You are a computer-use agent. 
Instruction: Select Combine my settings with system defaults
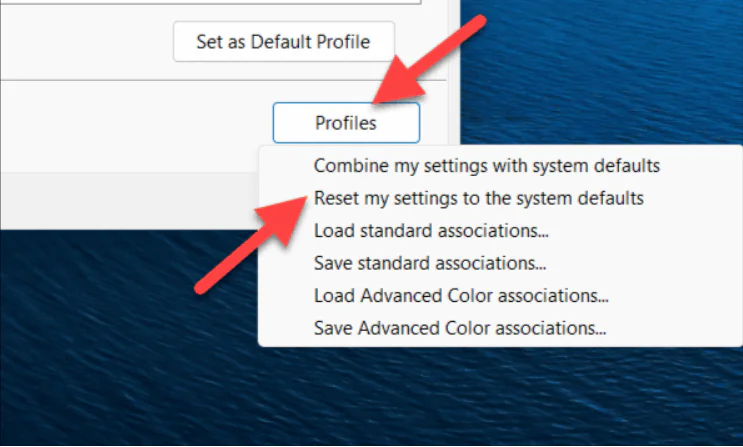click(487, 164)
